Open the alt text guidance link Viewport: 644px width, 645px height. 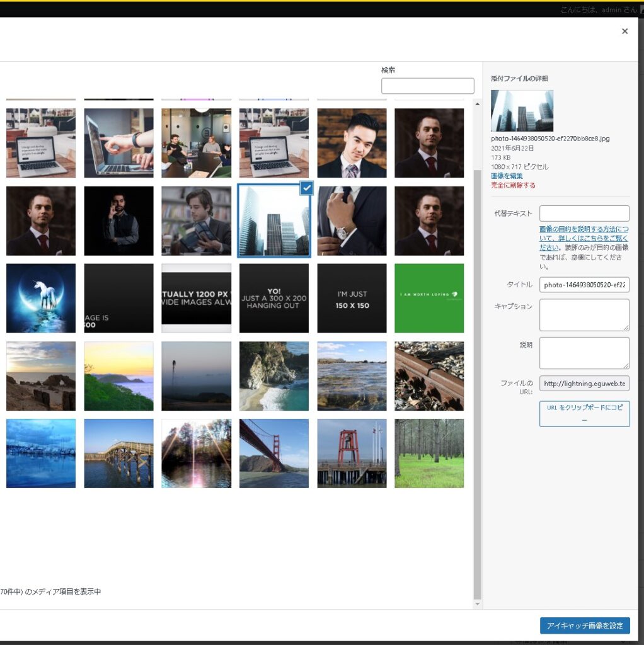click(x=584, y=238)
